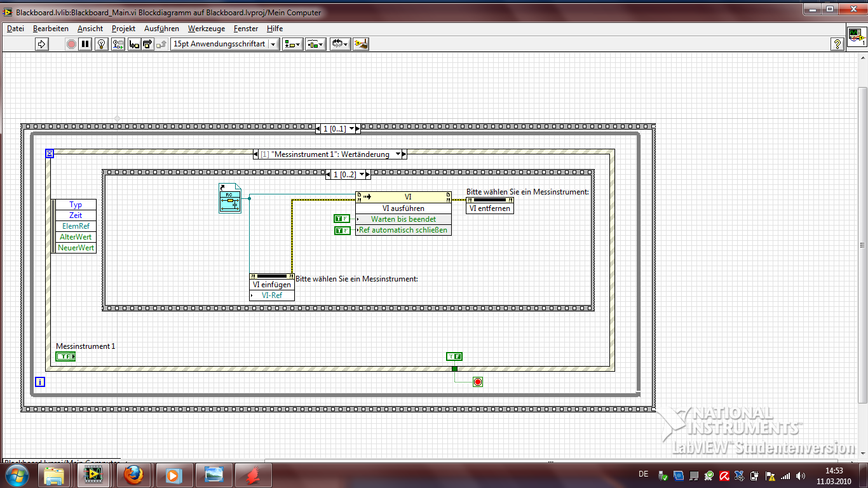
Task: Go to previous case of outer 1 [0..1] structure
Action: (318, 128)
